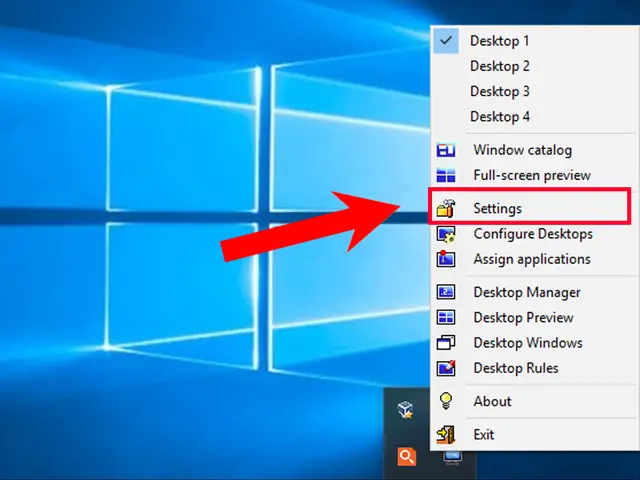
Task: Click the Desktop Manager icon
Action: (446, 292)
